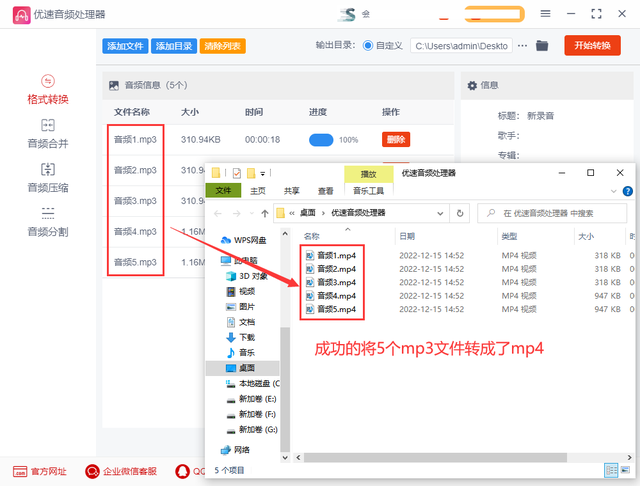Screen dimensions: 640x486
Task: Open the 共享 tab in Explorer ribbon
Action: [x=291, y=191]
